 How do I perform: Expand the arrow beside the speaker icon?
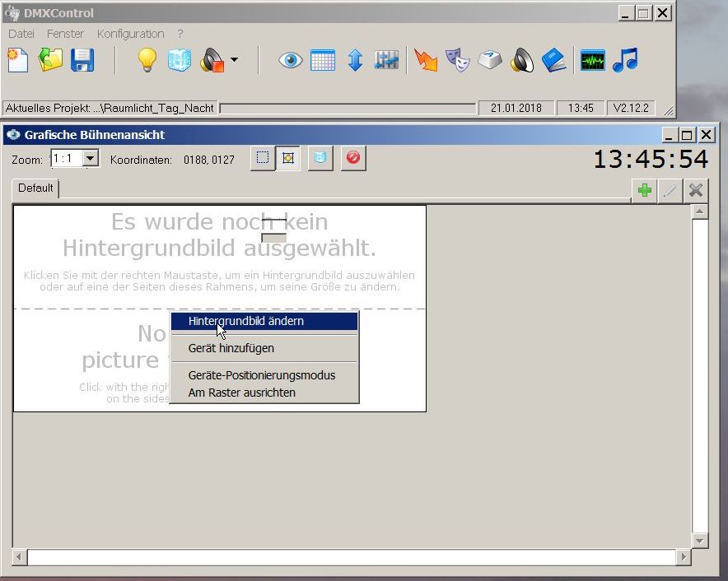point(235,60)
